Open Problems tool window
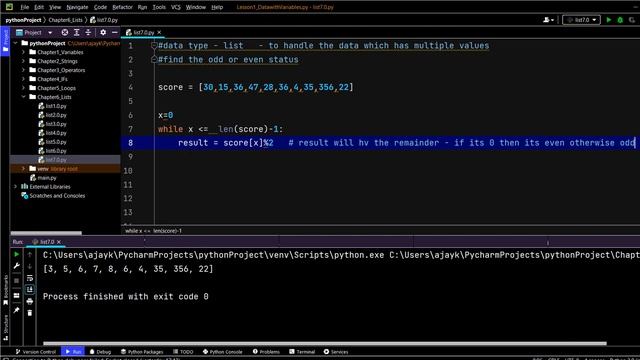The height and width of the screenshot is (360, 640). click(x=266, y=351)
